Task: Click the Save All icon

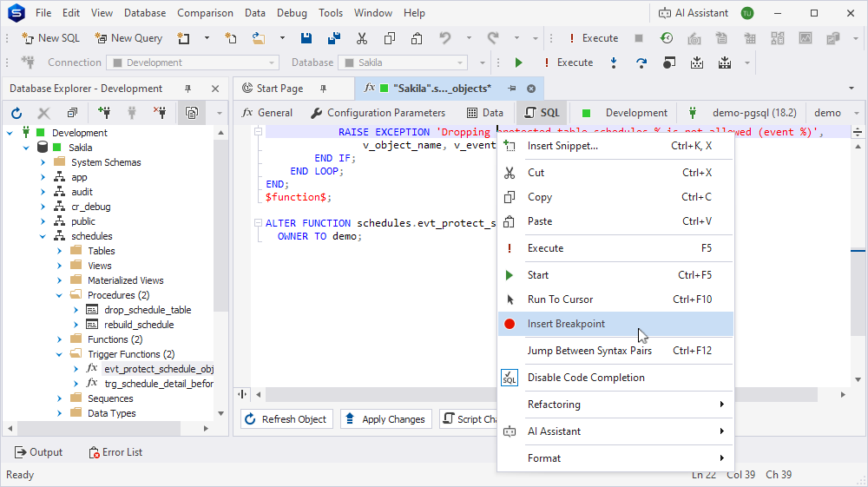Action: point(334,38)
